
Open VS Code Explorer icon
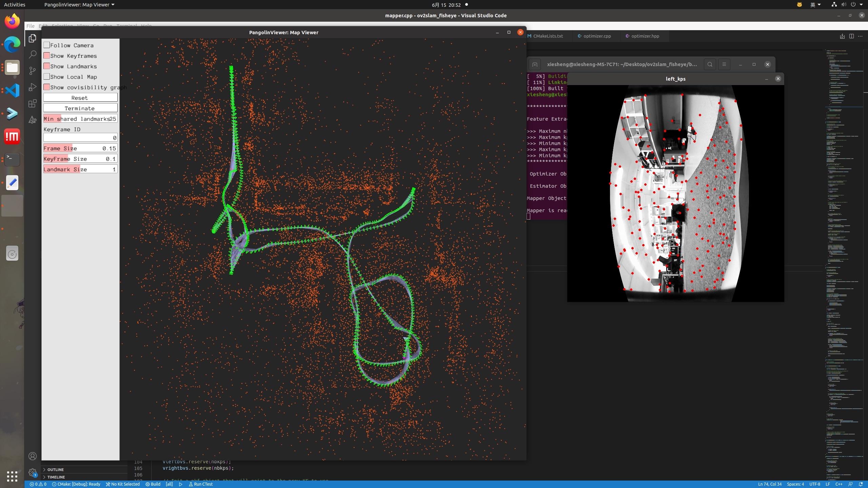(33, 38)
